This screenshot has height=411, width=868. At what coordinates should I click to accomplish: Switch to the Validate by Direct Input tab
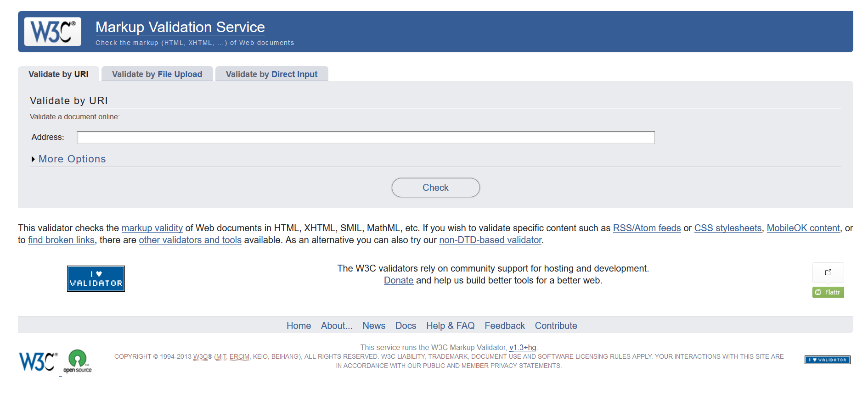click(271, 74)
